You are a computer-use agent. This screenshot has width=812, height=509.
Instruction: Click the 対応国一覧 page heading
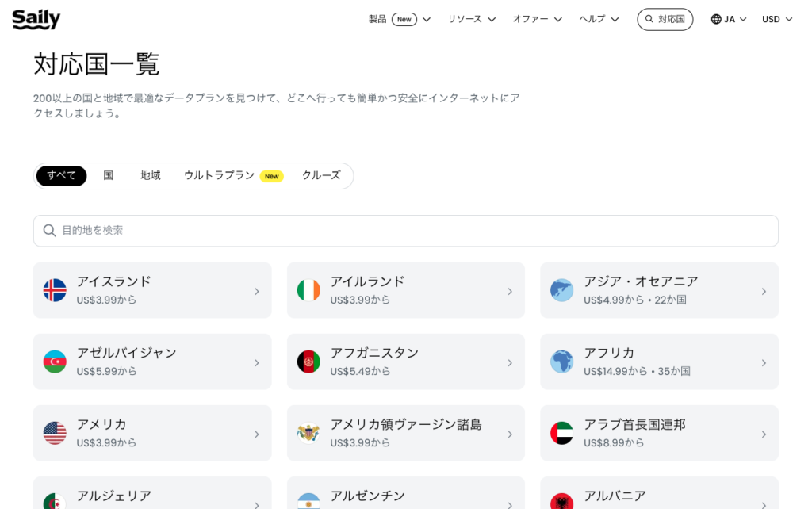click(x=96, y=64)
